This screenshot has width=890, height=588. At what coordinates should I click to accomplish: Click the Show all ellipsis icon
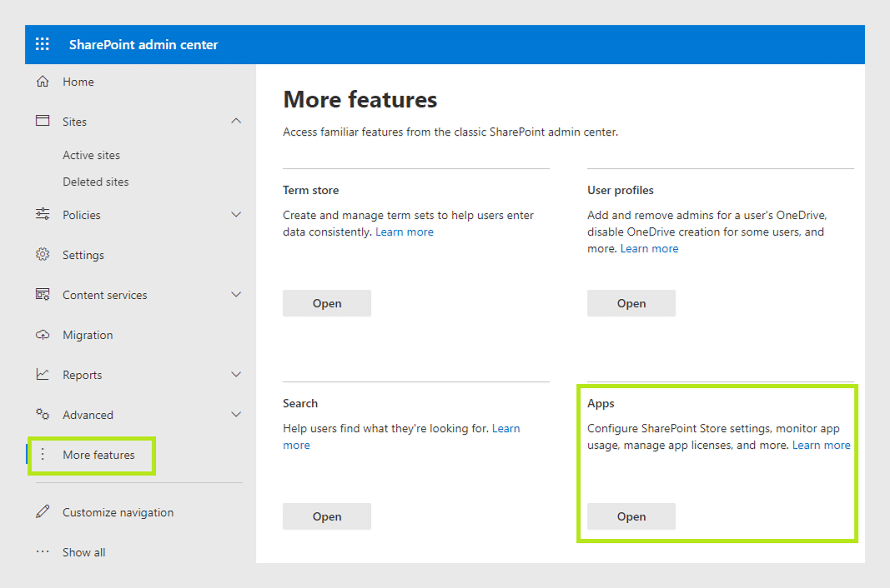coord(43,551)
